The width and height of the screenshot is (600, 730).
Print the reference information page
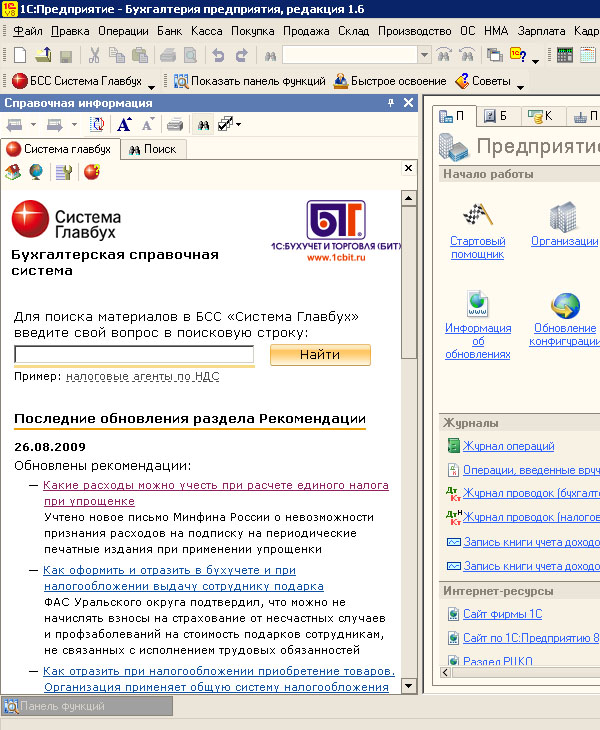tap(175, 125)
